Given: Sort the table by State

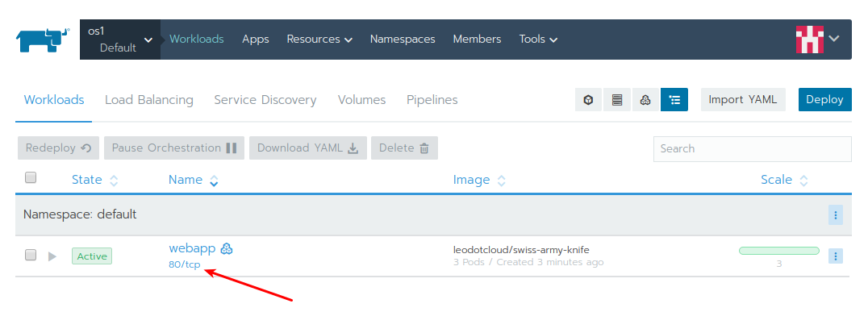Looking at the screenshot, I should (94, 180).
